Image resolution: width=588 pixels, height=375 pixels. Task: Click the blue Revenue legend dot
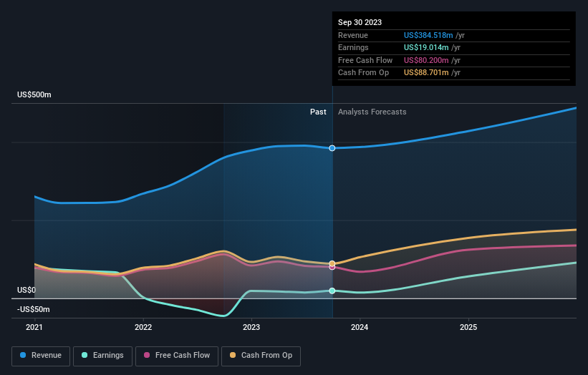[x=23, y=355]
